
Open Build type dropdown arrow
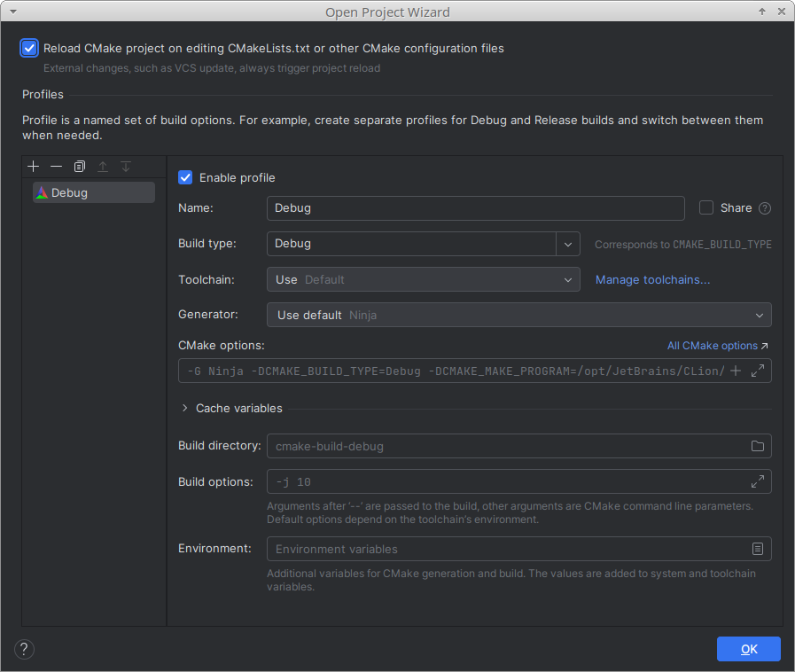click(568, 244)
